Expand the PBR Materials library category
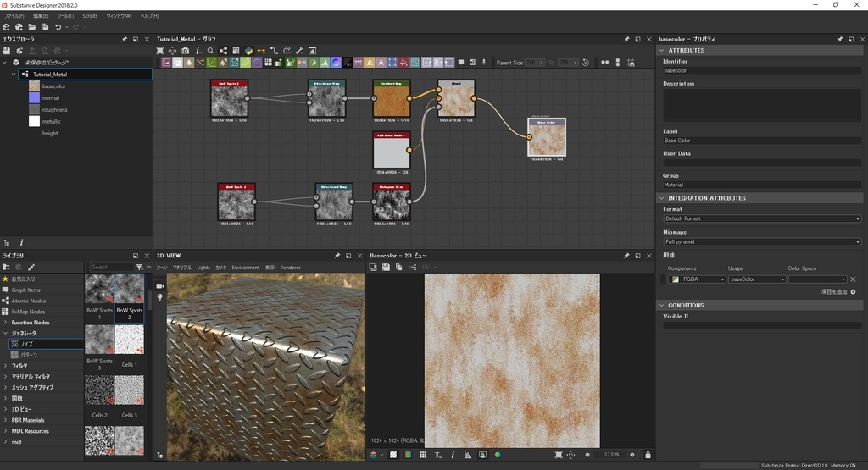This screenshot has width=868, height=470. point(28,420)
